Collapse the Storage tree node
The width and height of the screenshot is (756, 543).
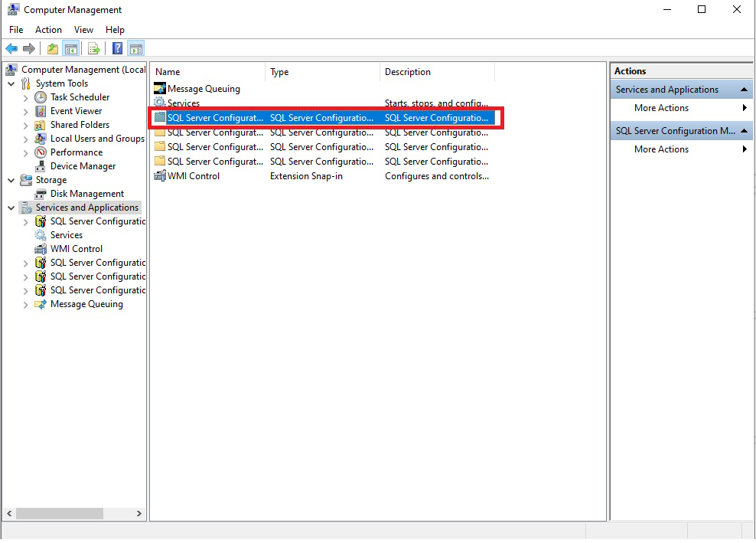11,180
